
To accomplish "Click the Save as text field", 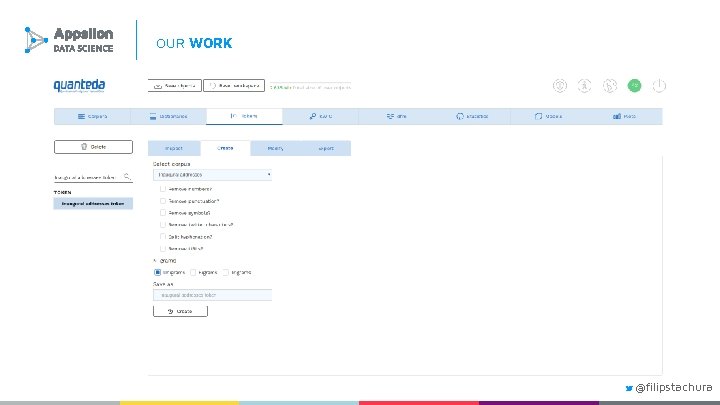I will (x=212, y=295).
